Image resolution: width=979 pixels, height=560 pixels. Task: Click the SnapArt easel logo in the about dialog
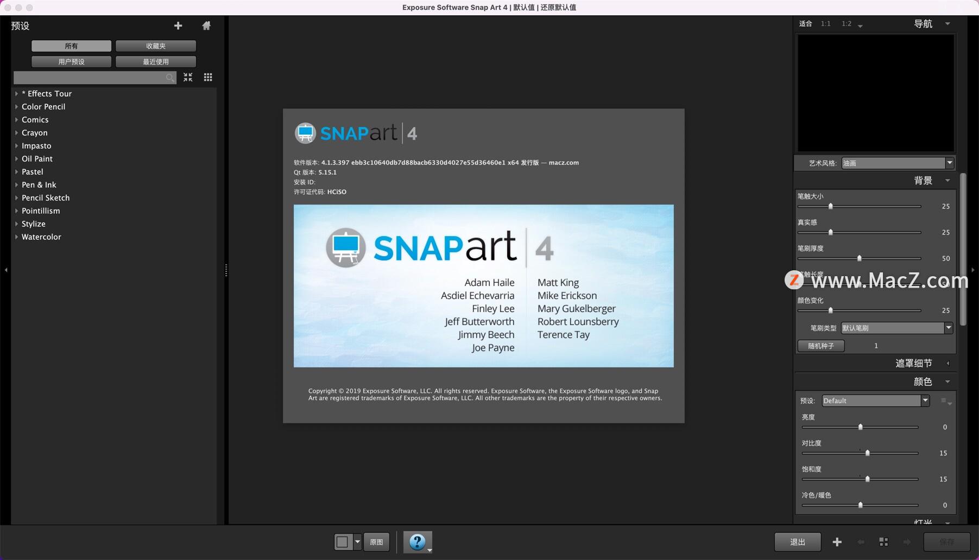[305, 133]
